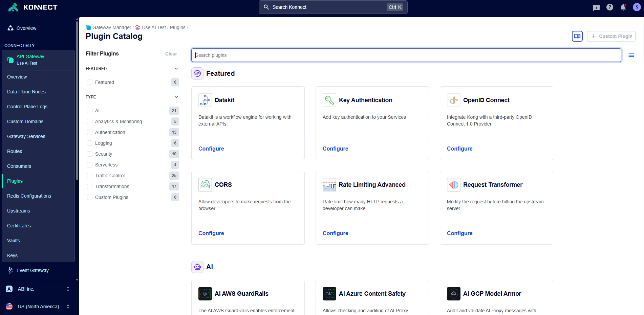Click the Request Transformer plugin icon
The height and width of the screenshot is (315, 644).
tap(454, 185)
